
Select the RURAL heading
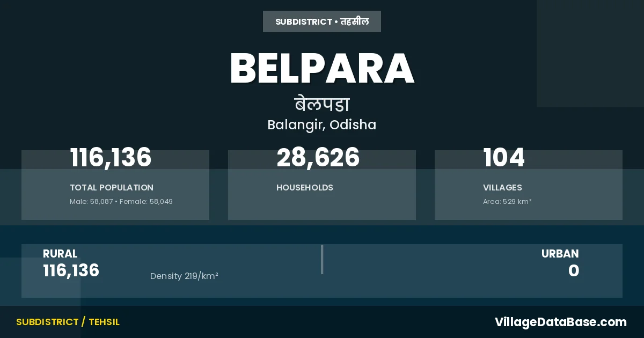pyautogui.click(x=60, y=254)
